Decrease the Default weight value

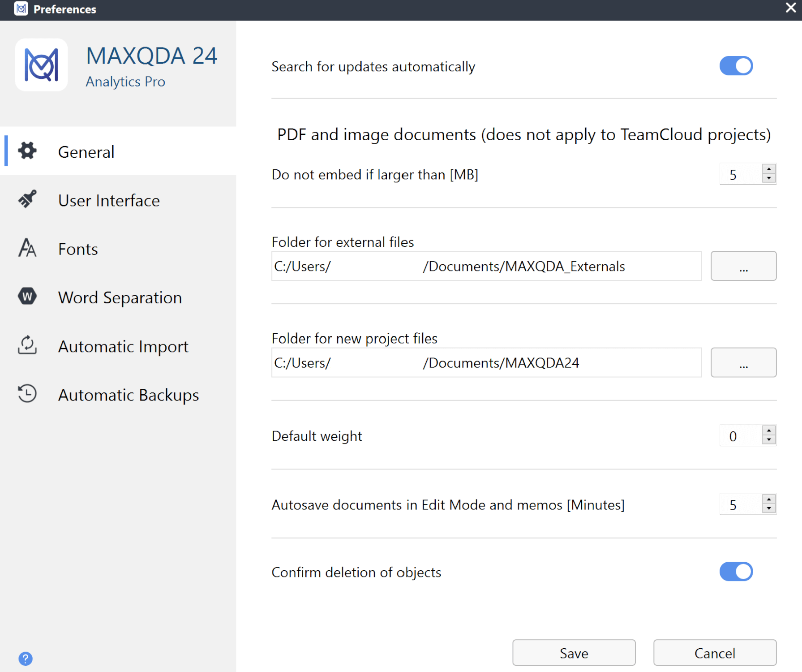(x=769, y=439)
